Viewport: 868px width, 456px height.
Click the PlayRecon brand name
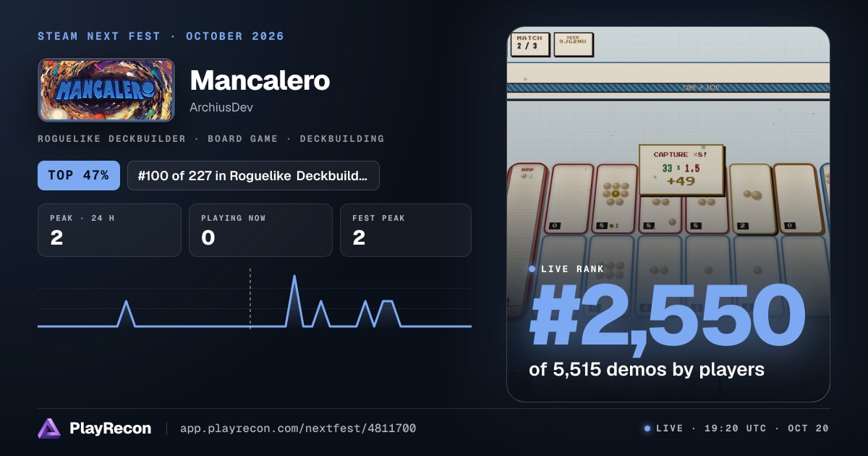click(111, 428)
